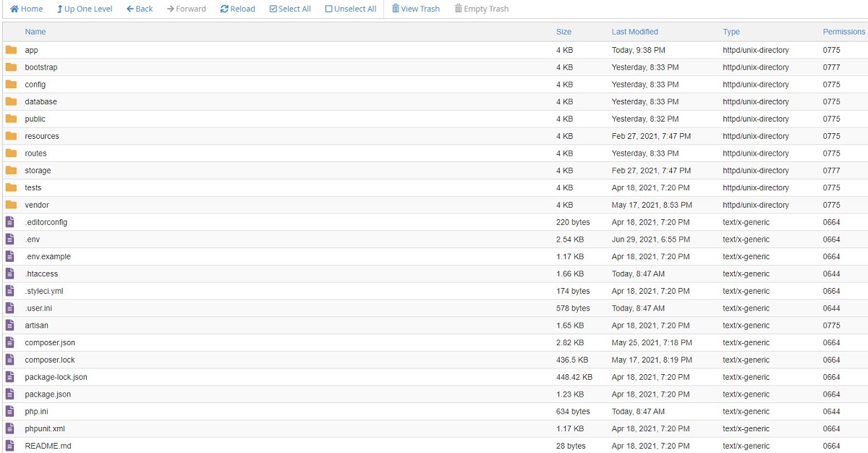The height and width of the screenshot is (453, 868).
Task: Select the vendor folder icon
Action: (11, 205)
